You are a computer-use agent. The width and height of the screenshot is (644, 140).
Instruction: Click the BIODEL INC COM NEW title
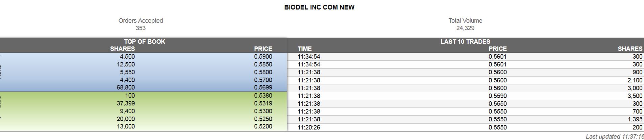319,7
